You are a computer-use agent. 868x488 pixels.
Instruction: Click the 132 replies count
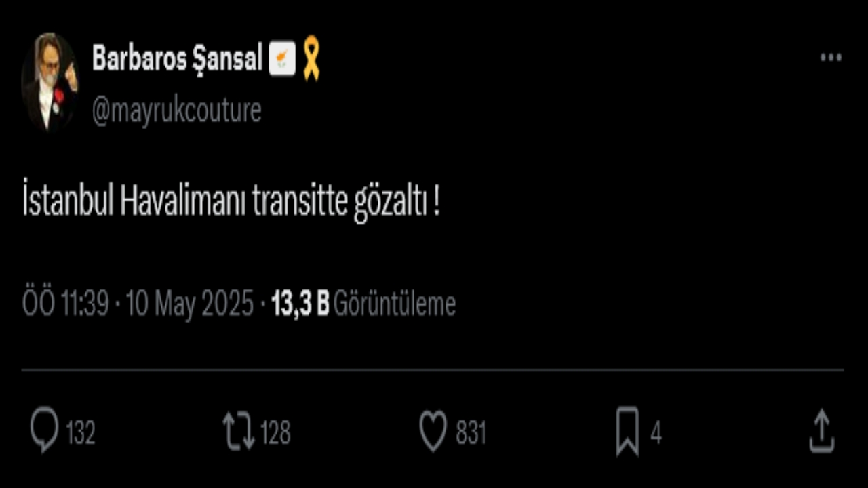tap(81, 432)
